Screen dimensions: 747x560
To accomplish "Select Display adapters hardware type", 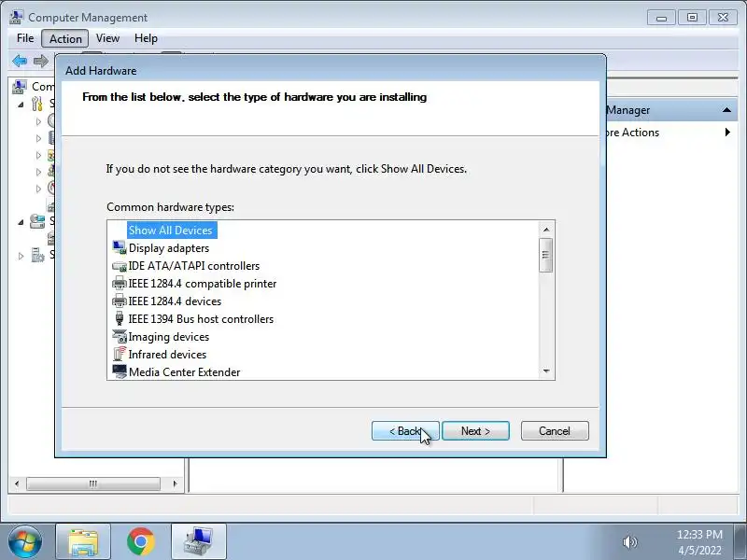I will point(169,248).
